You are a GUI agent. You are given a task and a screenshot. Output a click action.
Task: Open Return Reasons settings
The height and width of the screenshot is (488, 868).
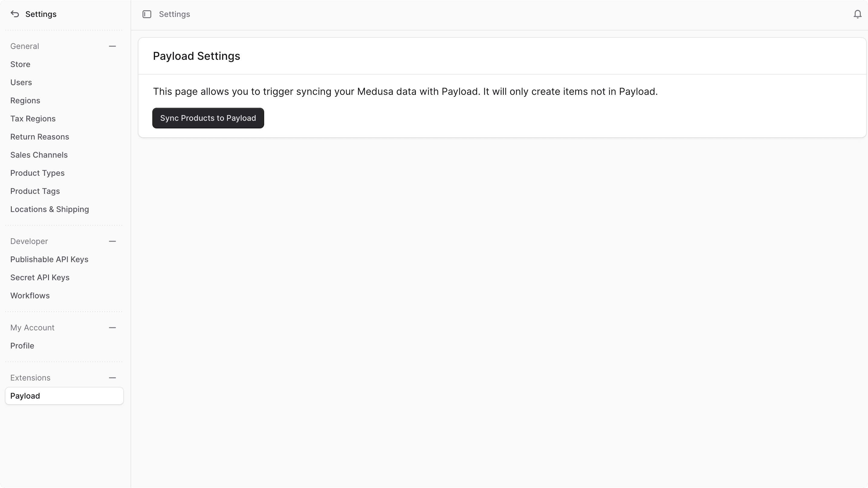click(39, 137)
